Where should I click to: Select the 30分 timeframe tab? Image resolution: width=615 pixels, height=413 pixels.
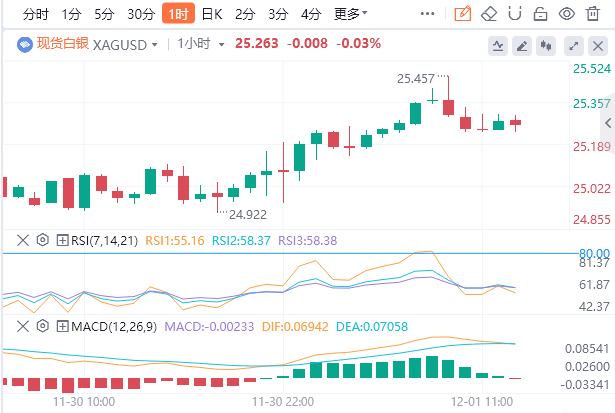[141, 14]
